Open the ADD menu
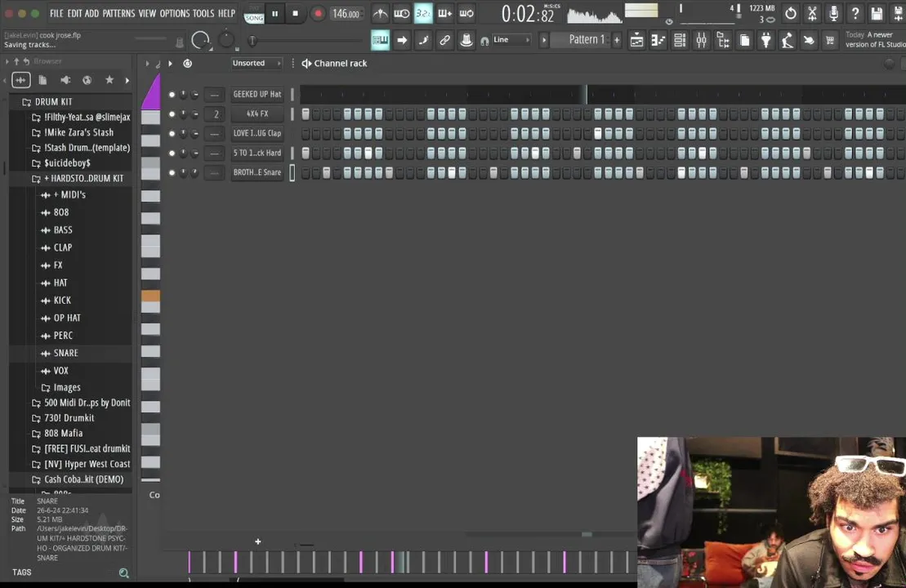 point(91,13)
